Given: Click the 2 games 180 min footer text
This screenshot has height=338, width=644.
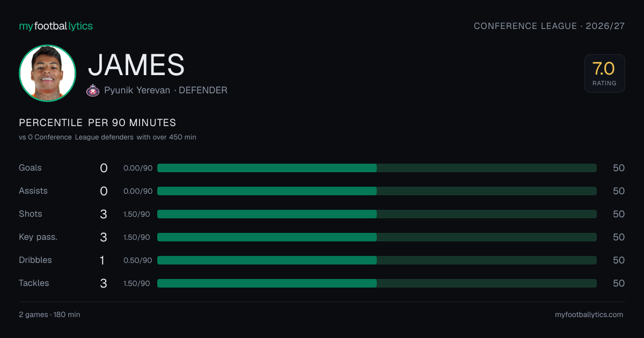Looking at the screenshot, I should [x=49, y=315].
